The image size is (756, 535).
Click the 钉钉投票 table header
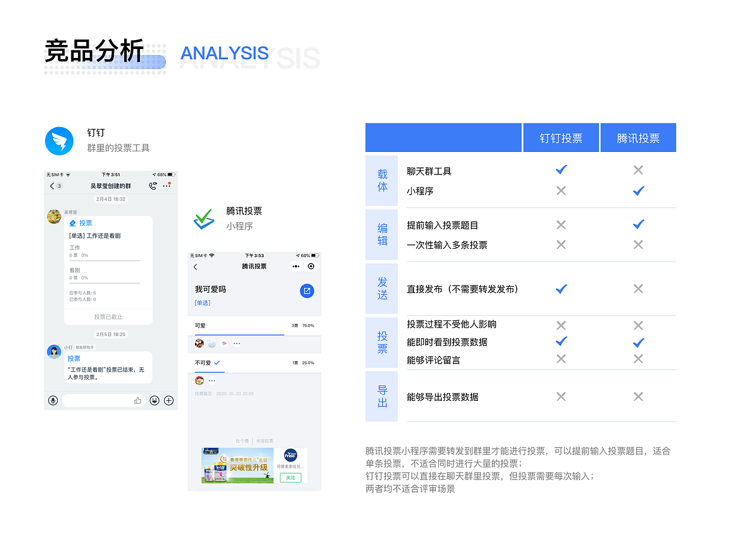click(x=561, y=138)
